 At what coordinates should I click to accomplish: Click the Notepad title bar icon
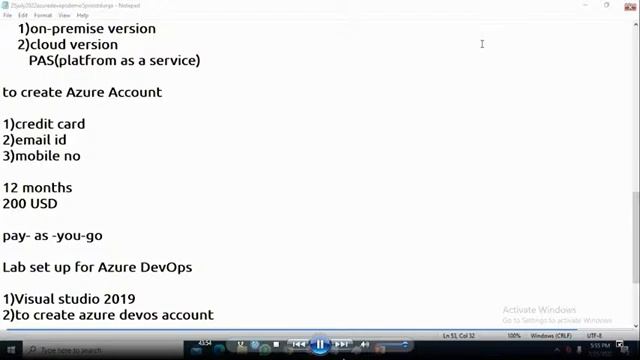[5, 5]
